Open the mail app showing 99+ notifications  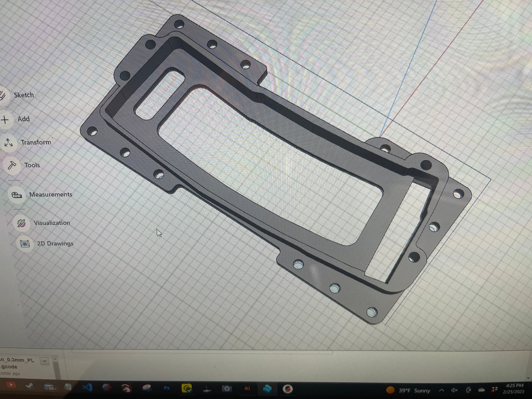[50, 386]
